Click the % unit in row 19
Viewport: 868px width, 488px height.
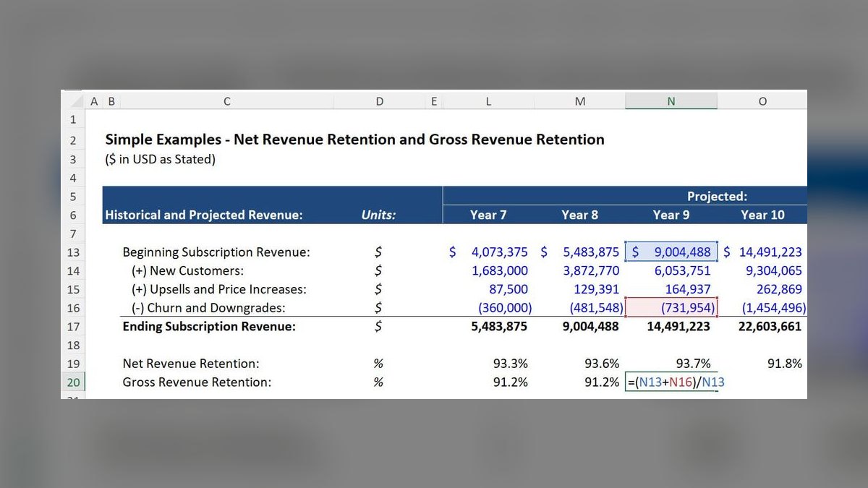(379, 364)
